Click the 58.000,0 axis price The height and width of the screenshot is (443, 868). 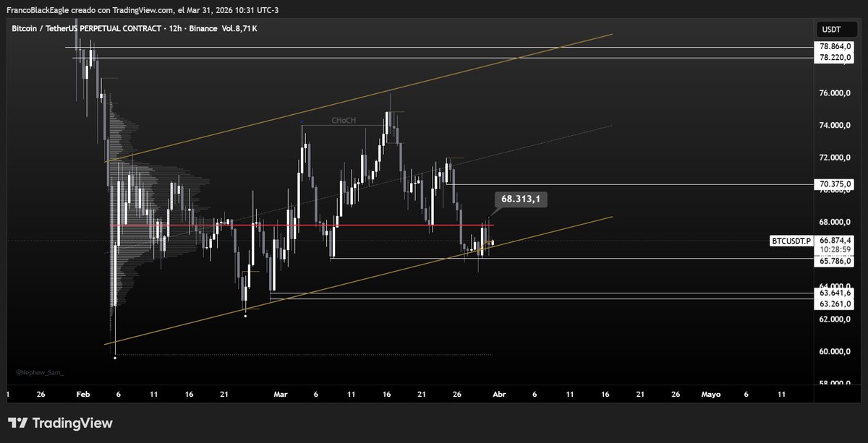tap(835, 383)
